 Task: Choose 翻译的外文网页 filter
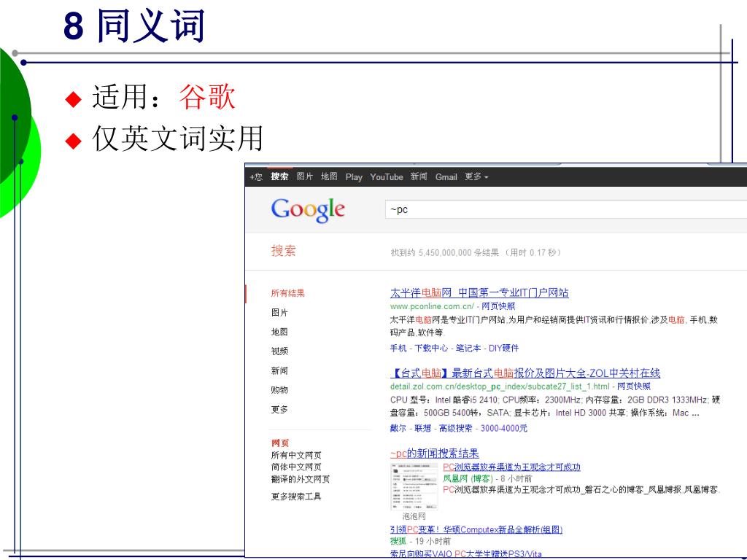point(300,479)
